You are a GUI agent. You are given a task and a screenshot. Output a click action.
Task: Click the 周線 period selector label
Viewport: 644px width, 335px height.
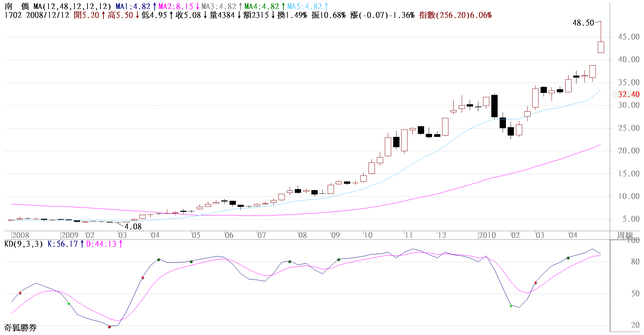pyautogui.click(x=625, y=235)
